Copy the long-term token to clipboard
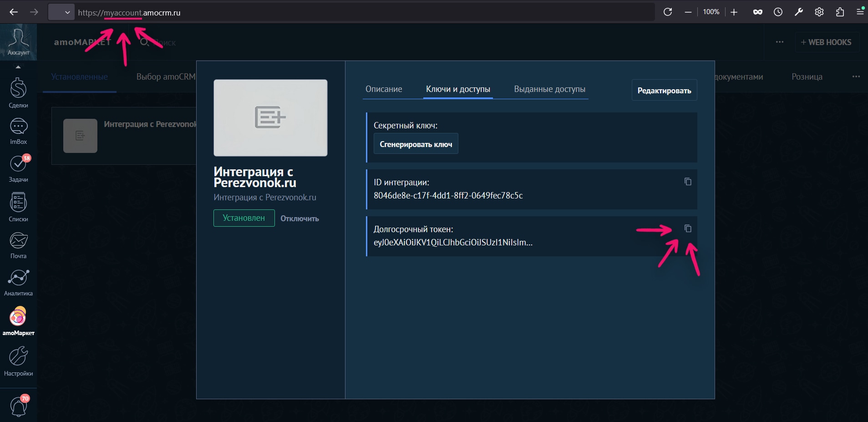 (x=688, y=229)
